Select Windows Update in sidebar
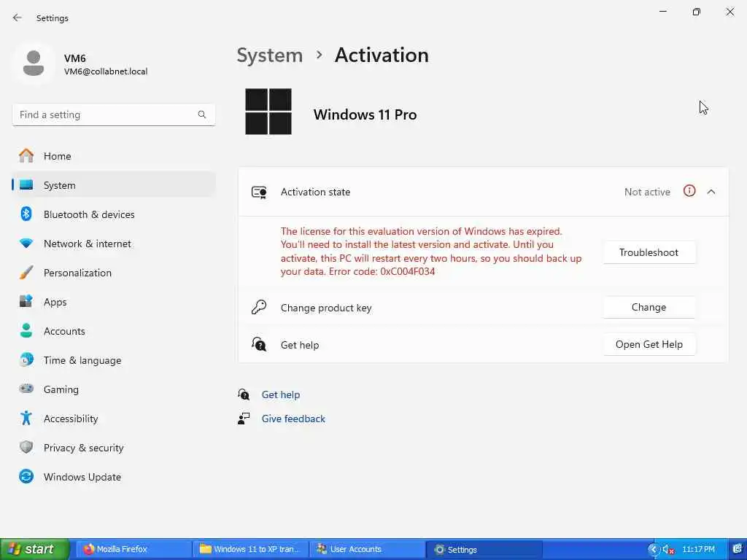Image resolution: width=747 pixels, height=560 pixels. (x=113, y=477)
